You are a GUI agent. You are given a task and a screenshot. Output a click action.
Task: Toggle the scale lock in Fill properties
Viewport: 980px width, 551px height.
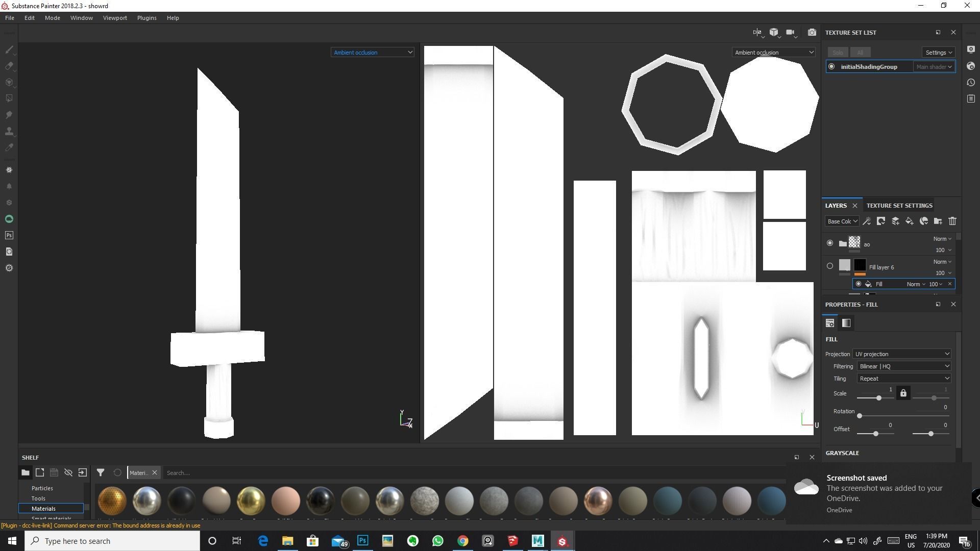click(x=903, y=393)
